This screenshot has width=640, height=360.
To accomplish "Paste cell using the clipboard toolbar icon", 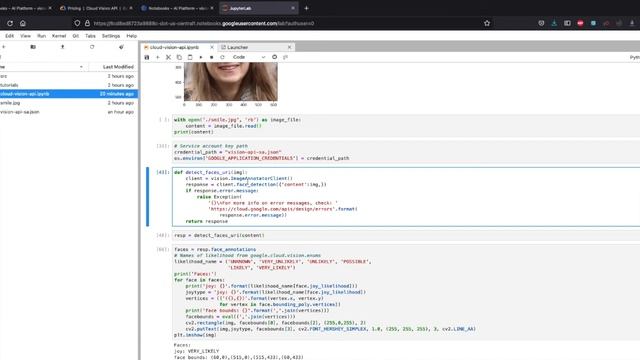I will pyautogui.click(x=190, y=57).
